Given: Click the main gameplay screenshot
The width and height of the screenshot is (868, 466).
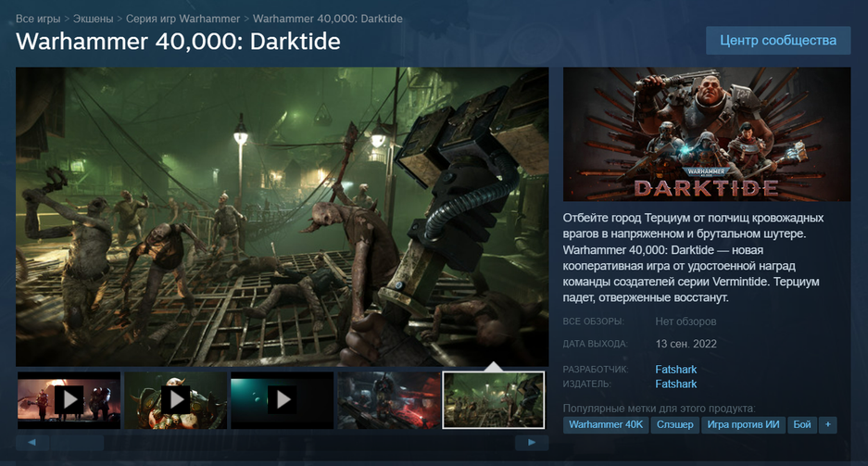Looking at the screenshot, I should [283, 217].
